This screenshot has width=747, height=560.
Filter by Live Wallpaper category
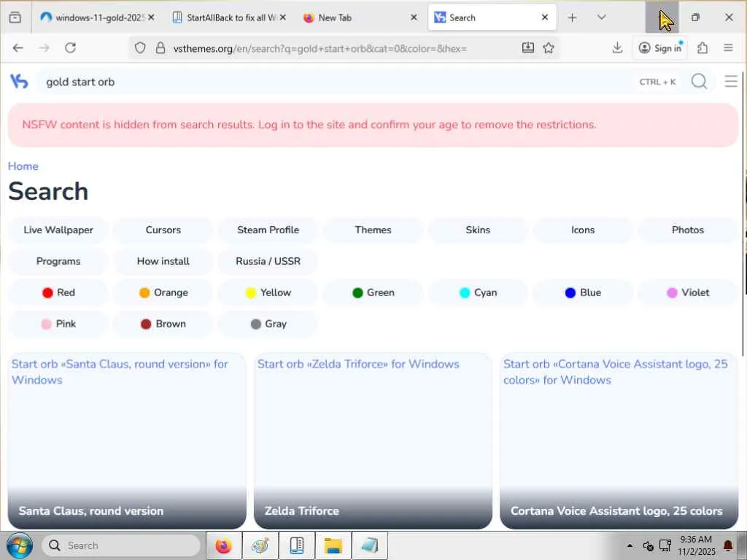click(58, 230)
